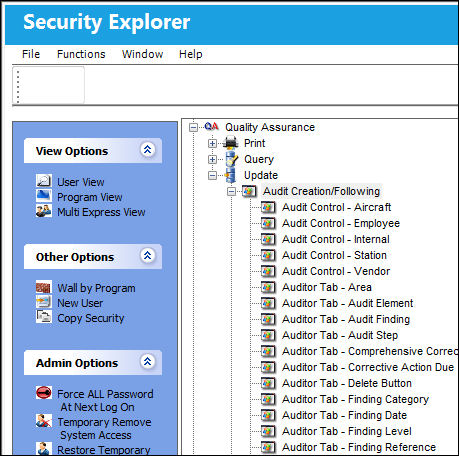
Task: Select Audit Control - Aircraft row
Action: (336, 207)
